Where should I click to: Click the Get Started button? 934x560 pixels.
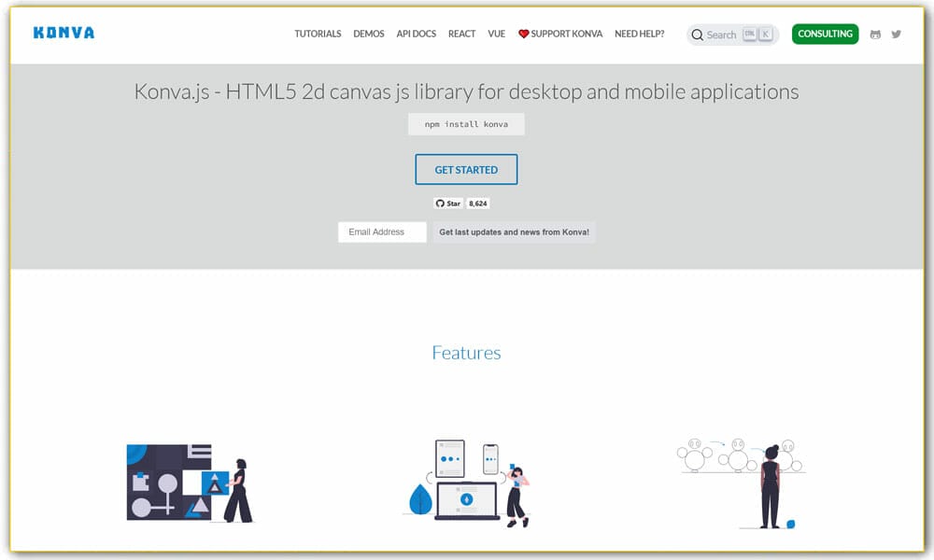[x=466, y=170]
